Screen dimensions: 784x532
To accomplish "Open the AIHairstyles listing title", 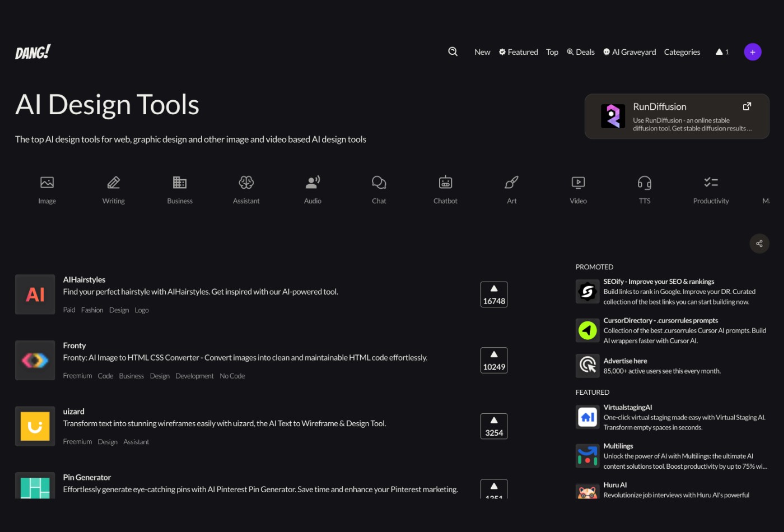I will tap(84, 279).
